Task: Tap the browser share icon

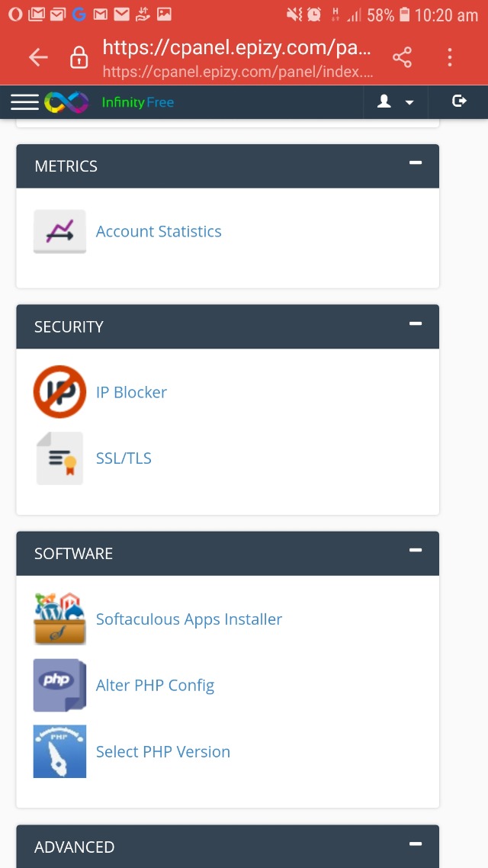Action: point(402,57)
